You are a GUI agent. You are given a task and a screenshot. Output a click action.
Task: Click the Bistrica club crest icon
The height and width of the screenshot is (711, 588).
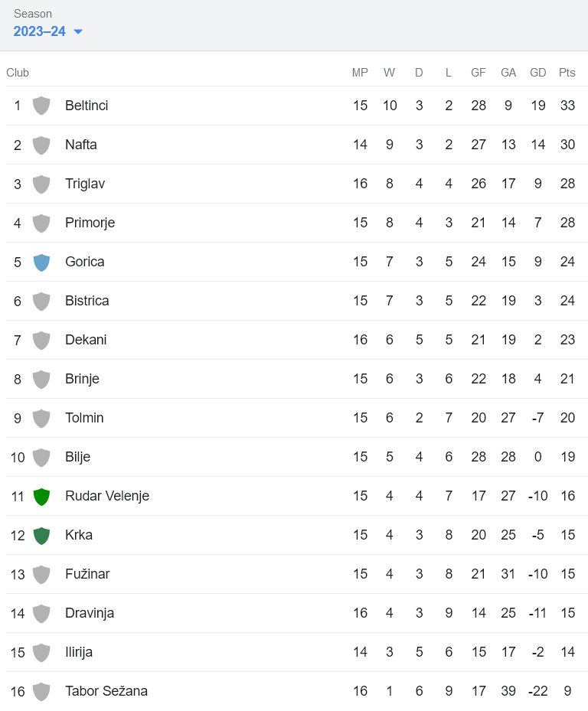click(41, 301)
